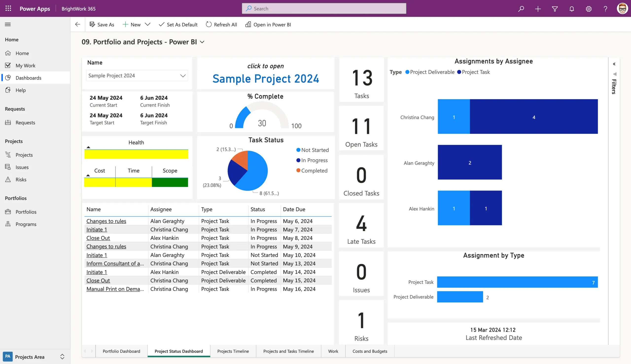This screenshot has width=631, height=364.
Task: Open notifications from the top bar
Action: click(571, 9)
